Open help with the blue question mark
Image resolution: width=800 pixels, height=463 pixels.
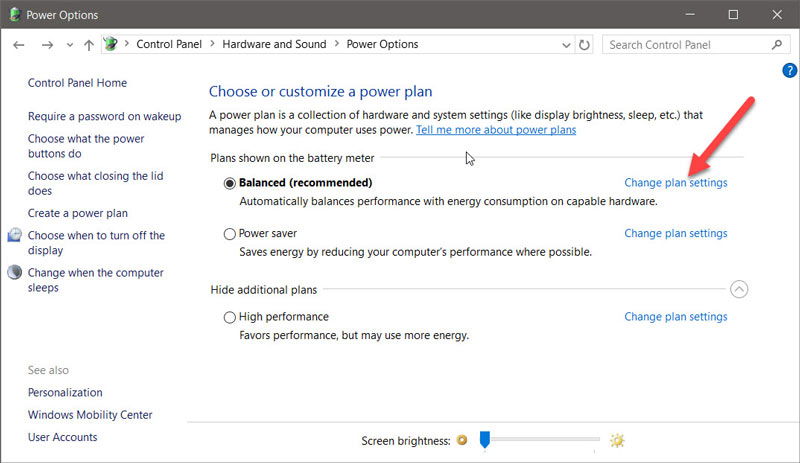[x=789, y=70]
